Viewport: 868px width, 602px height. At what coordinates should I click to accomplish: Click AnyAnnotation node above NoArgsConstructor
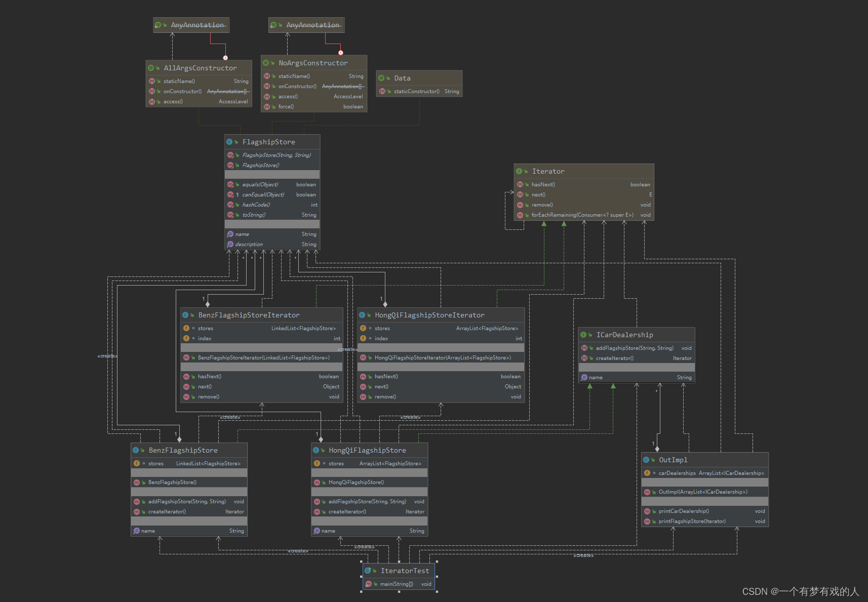point(306,25)
